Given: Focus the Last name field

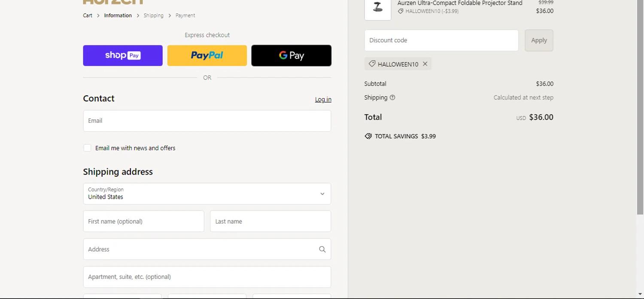Looking at the screenshot, I should tap(270, 221).
